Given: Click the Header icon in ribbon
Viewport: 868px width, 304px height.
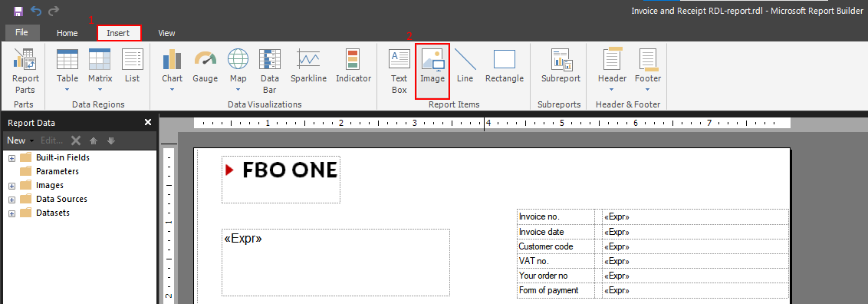Looking at the screenshot, I should [x=612, y=58].
